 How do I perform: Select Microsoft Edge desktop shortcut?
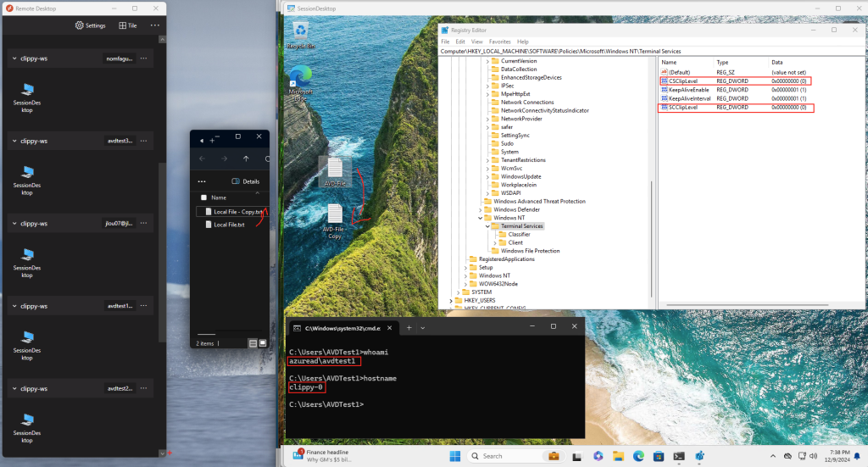click(x=301, y=83)
